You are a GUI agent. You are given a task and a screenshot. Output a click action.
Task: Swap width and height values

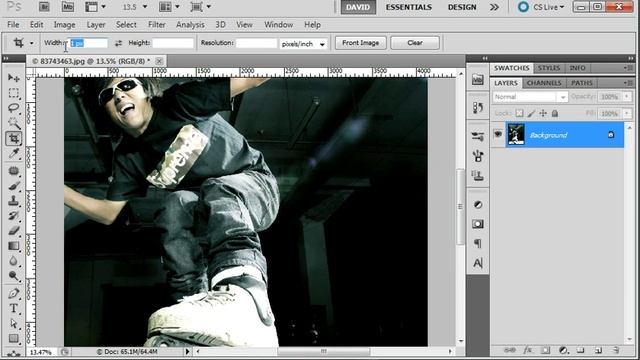click(118, 43)
